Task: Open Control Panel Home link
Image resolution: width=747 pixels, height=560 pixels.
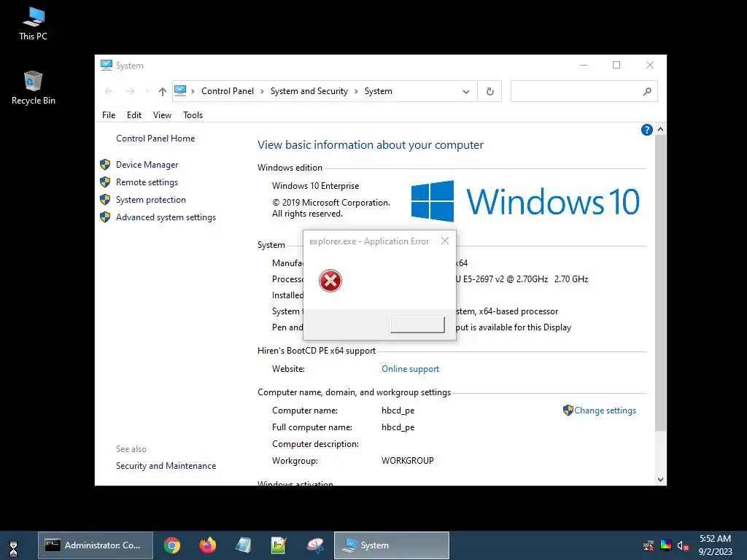Action: 155,139
